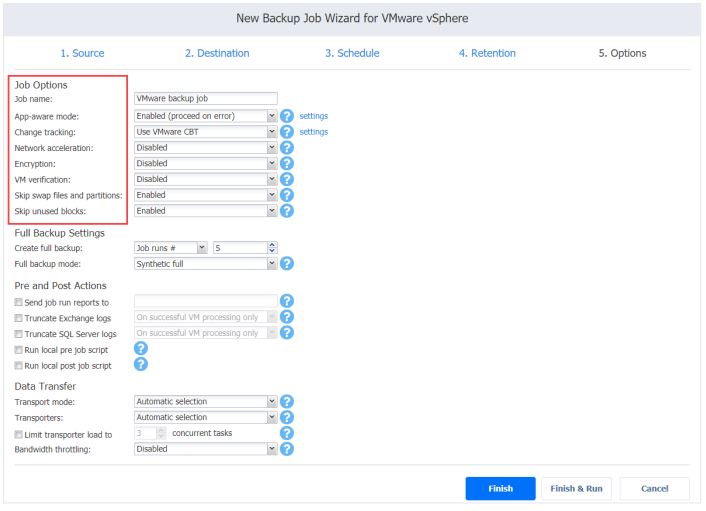
Task: Cancel the backup job wizard
Action: pos(655,488)
